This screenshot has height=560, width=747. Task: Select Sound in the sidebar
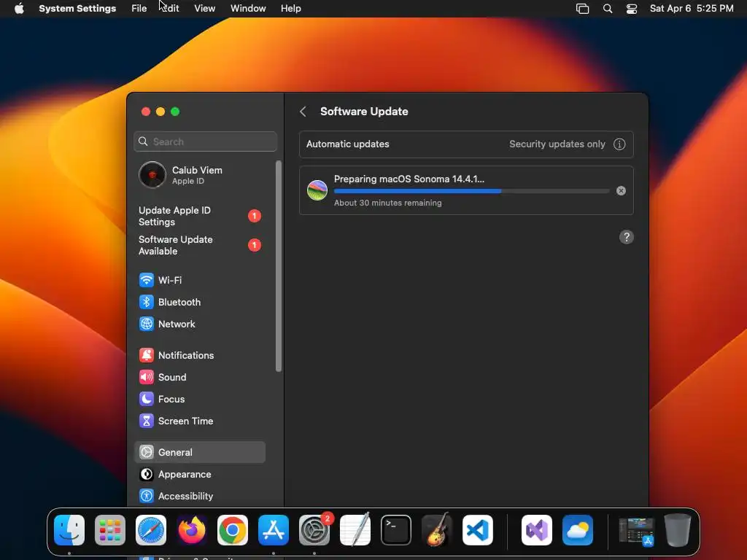[199, 377]
